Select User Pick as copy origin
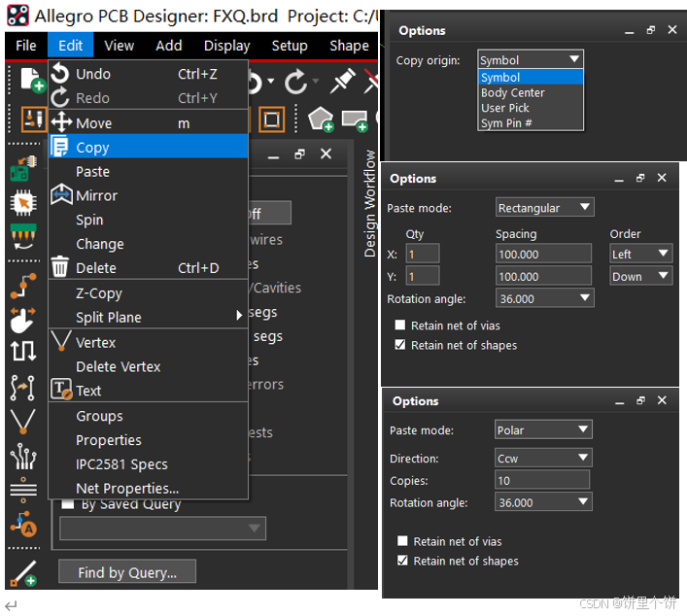 pyautogui.click(x=531, y=108)
